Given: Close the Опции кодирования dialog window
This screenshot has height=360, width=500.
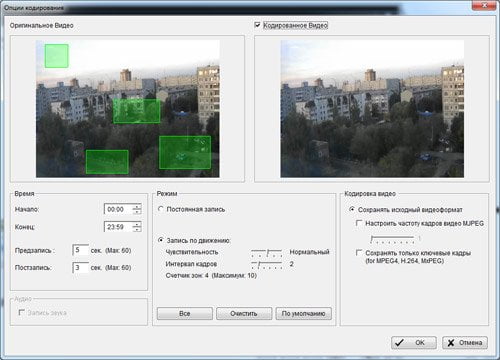Looking at the screenshot, I should tap(485, 5).
